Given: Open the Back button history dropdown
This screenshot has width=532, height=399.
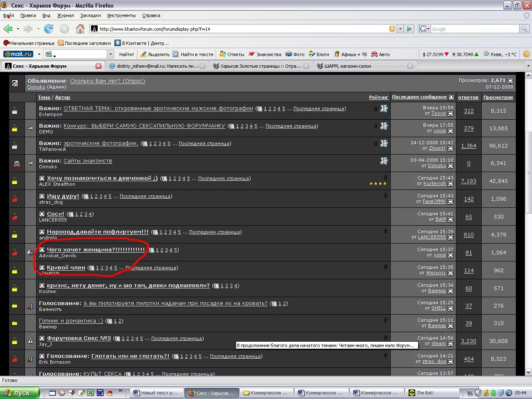Looking at the screenshot, I should [18, 29].
